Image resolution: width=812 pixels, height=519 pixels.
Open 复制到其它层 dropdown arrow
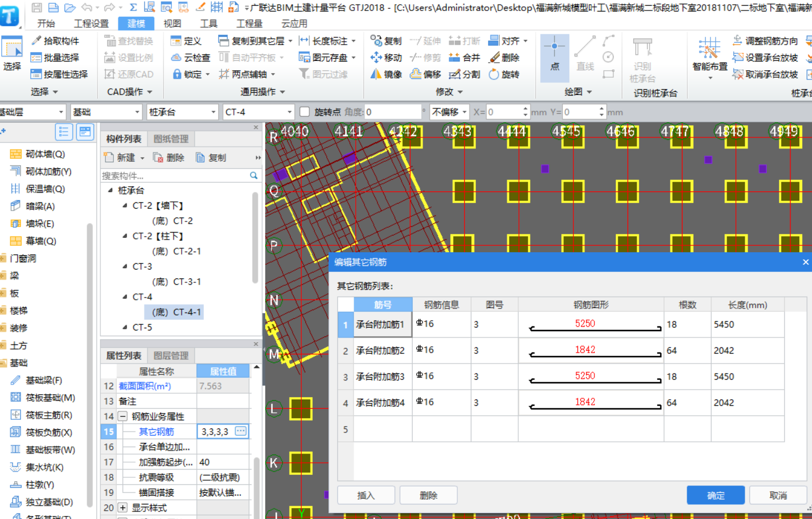290,41
